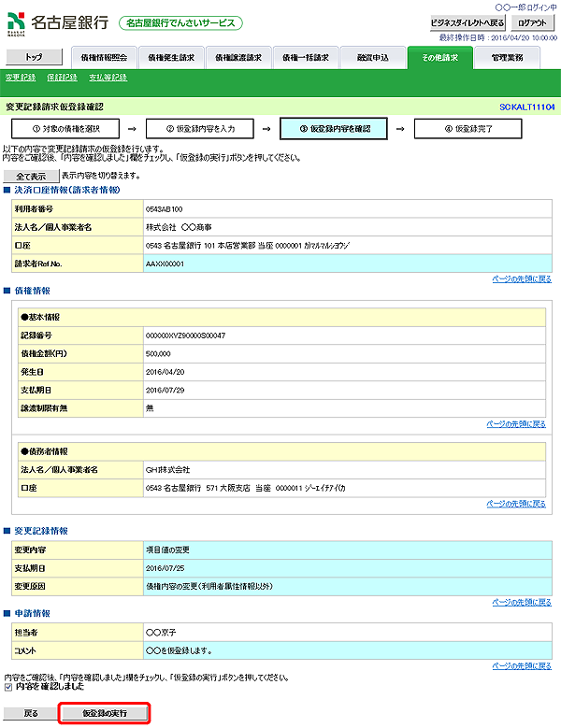Click the 発生日 value 2016/04/20

pos(165,372)
